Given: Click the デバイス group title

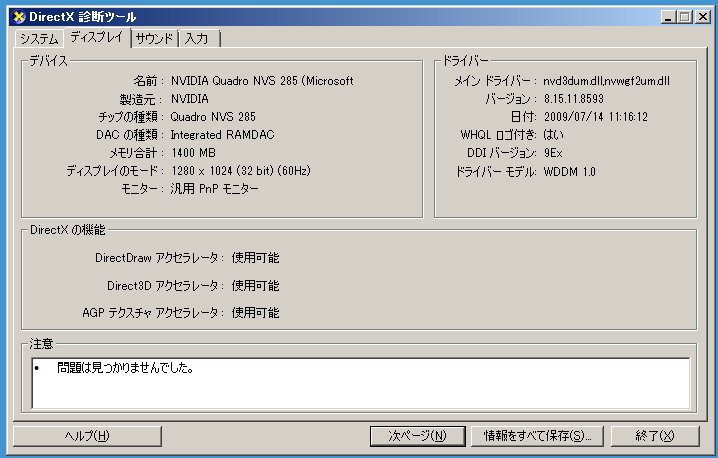Looking at the screenshot, I should point(48,61).
